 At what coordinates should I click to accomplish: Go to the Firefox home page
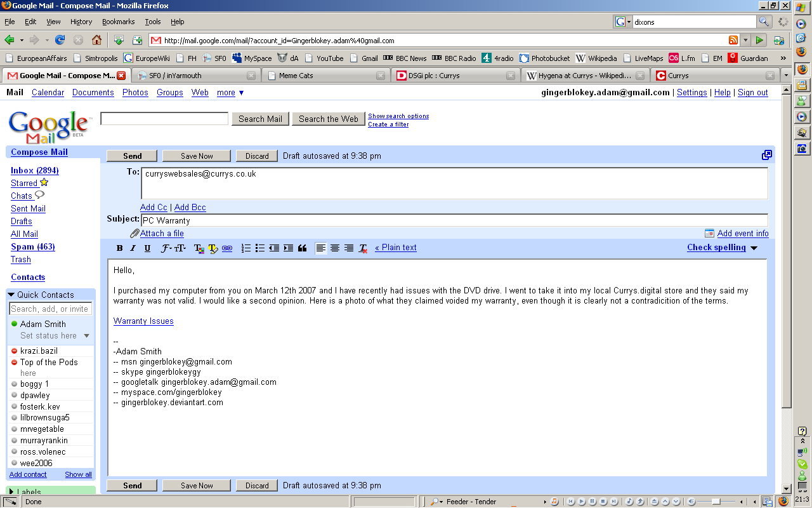(x=96, y=40)
